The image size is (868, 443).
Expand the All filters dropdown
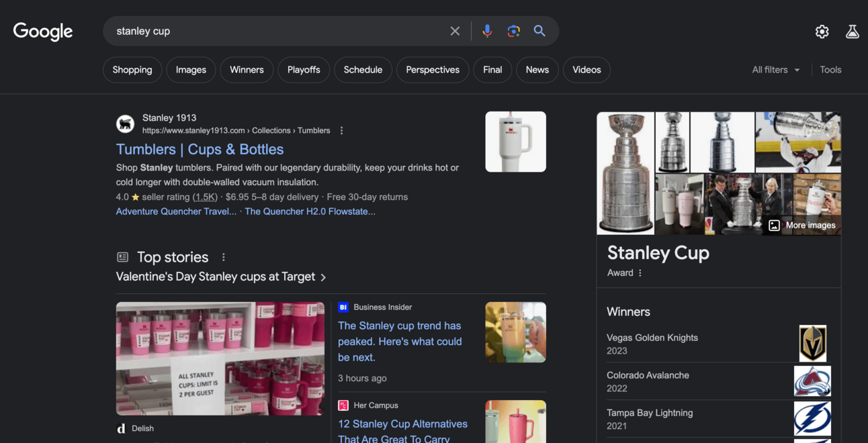point(776,70)
